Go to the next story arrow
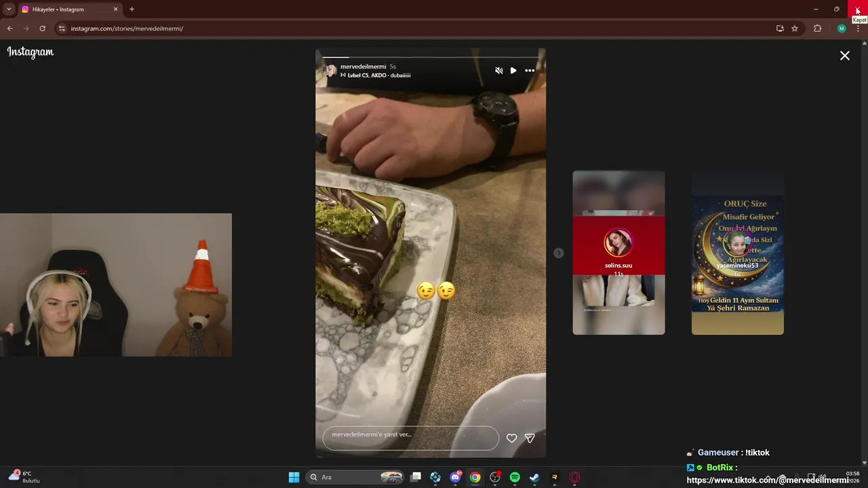Screen dimensions: 868x488 [558, 253]
